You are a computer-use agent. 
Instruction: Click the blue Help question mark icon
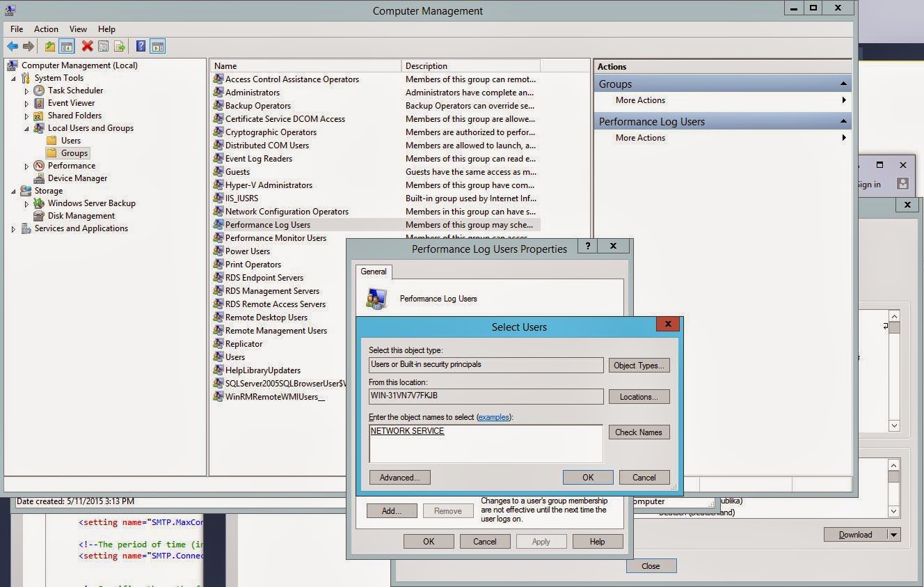click(x=141, y=47)
